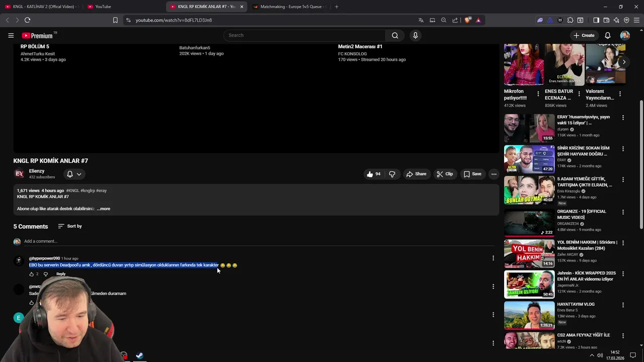
Task: Click the #eray hashtag
Action: pyautogui.click(x=101, y=191)
